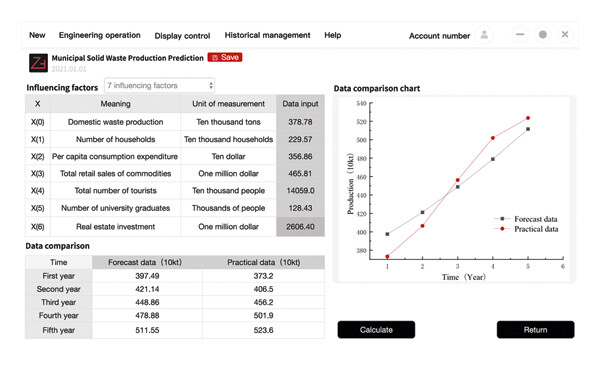Select Per capita consumption expenditure cell
The width and height of the screenshot is (600, 370).
[x=116, y=156]
